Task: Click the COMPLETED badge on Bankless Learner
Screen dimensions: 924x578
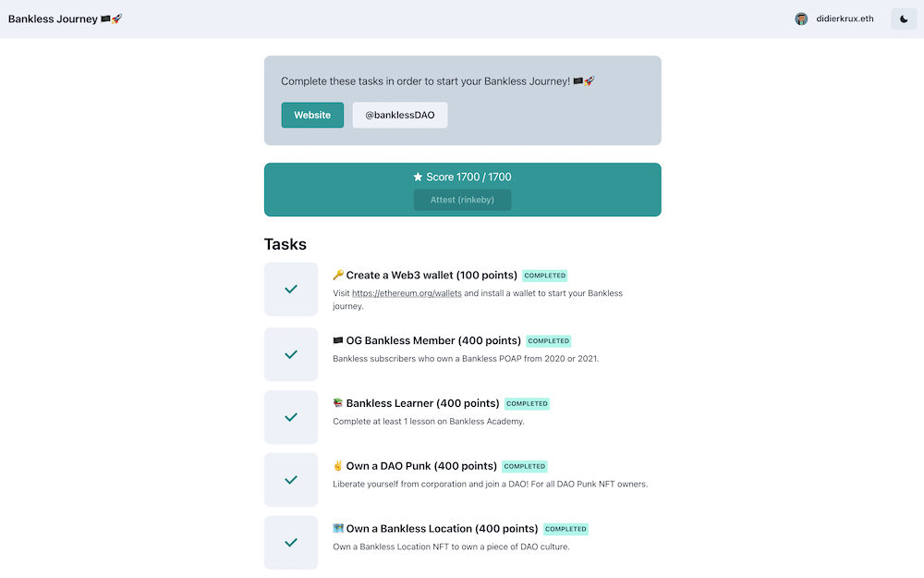Action: pos(528,403)
